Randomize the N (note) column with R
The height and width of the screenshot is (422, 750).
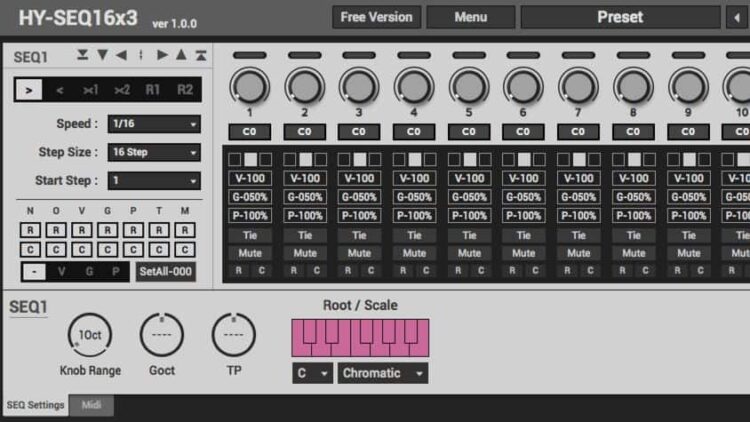30,230
